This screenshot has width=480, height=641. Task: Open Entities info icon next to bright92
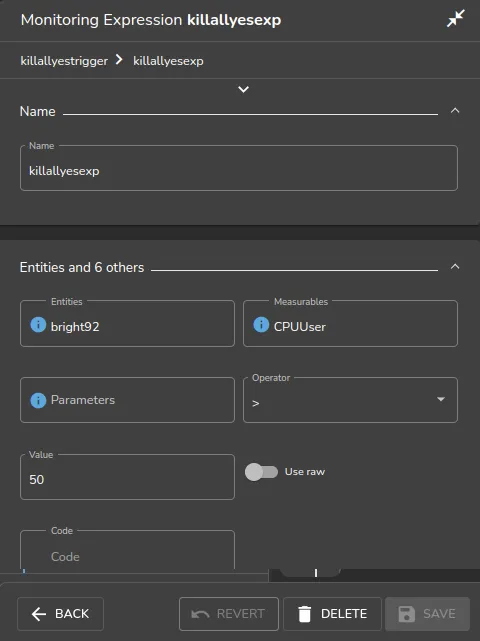pos(38,325)
